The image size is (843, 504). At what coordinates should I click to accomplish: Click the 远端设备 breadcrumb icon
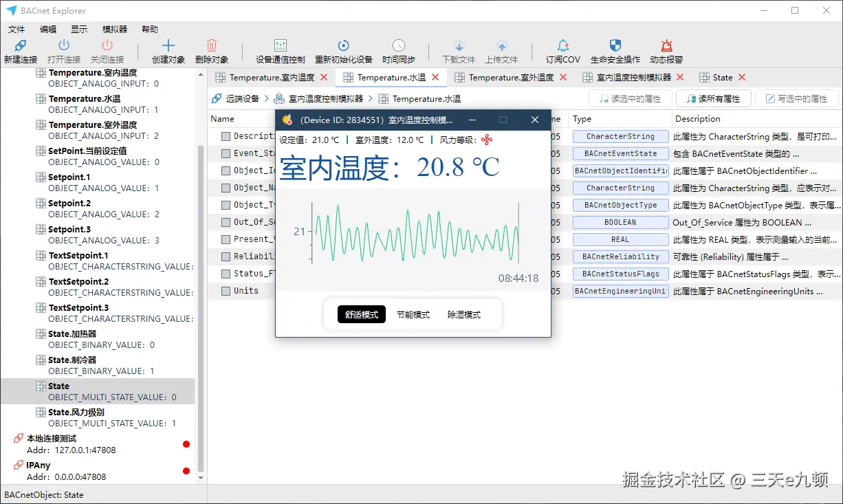click(217, 98)
